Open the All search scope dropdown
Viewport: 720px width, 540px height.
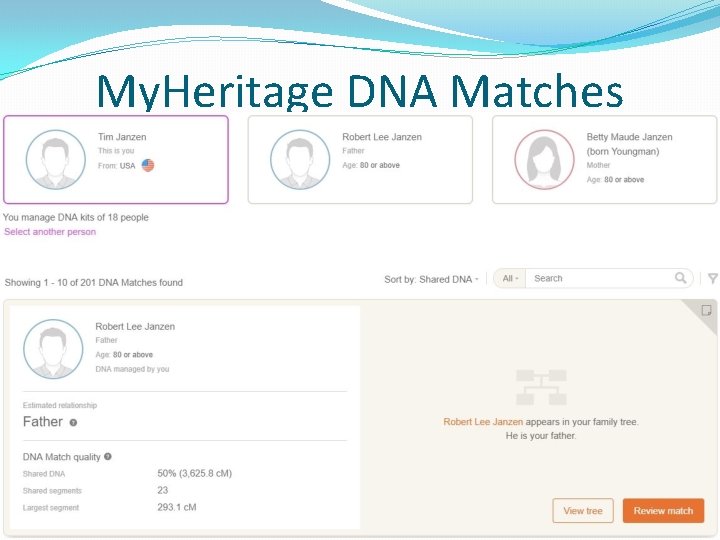tap(510, 278)
